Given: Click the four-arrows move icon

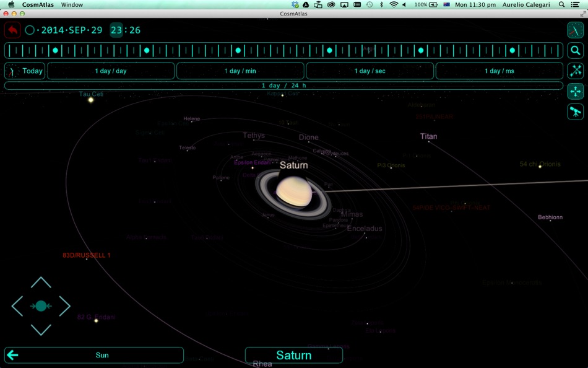Looking at the screenshot, I should (x=575, y=91).
